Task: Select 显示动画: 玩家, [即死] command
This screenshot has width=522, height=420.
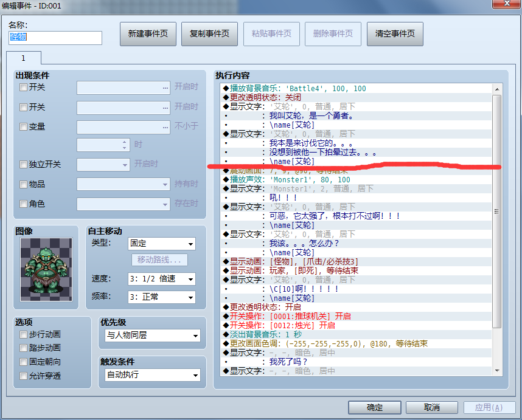Action: coord(357,270)
